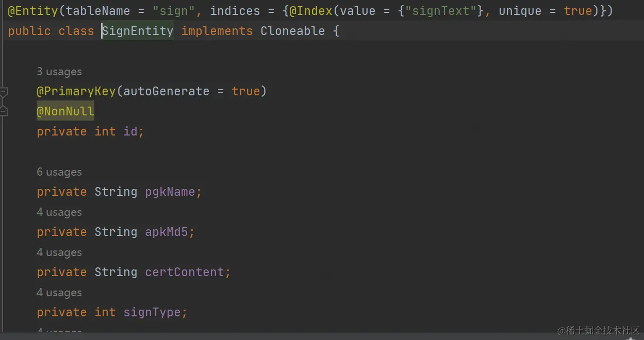Open the "3 usages" hint above @PrimaryKey
Screen dimensions: 644x340
coord(59,72)
